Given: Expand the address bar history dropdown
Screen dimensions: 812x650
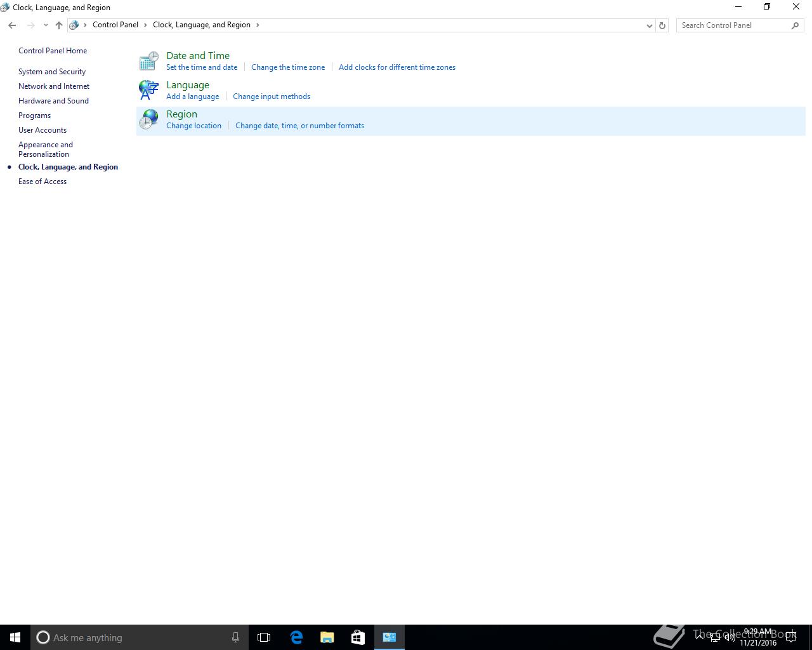Looking at the screenshot, I should 649,25.
